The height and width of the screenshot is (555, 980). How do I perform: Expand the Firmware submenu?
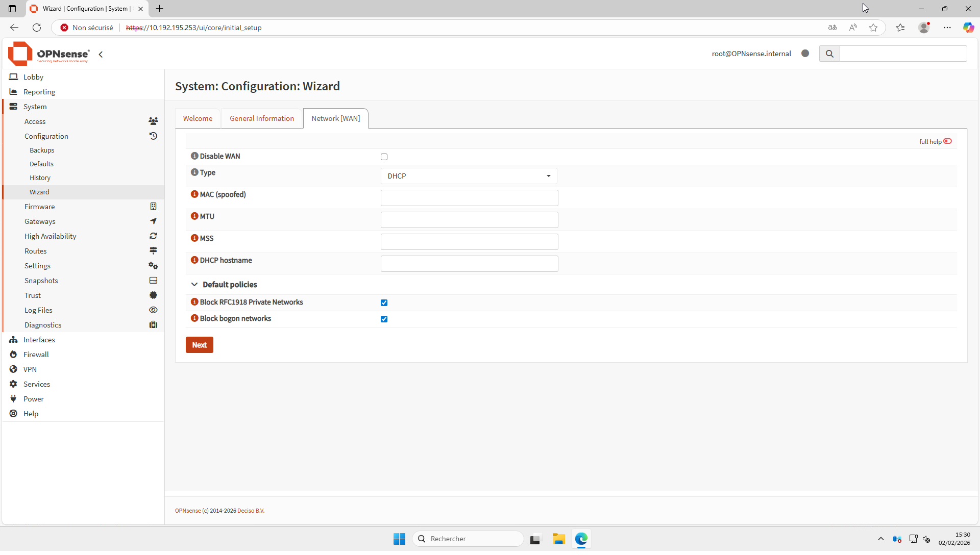coord(40,207)
